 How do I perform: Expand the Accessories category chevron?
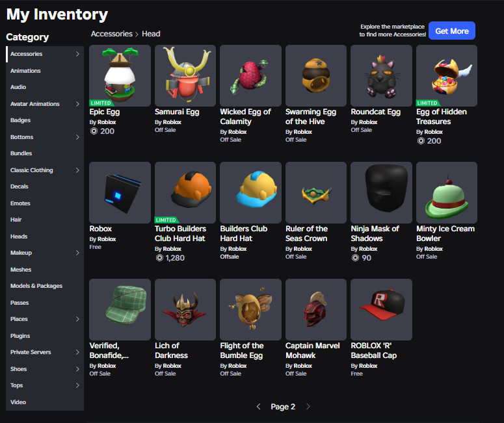(x=77, y=54)
